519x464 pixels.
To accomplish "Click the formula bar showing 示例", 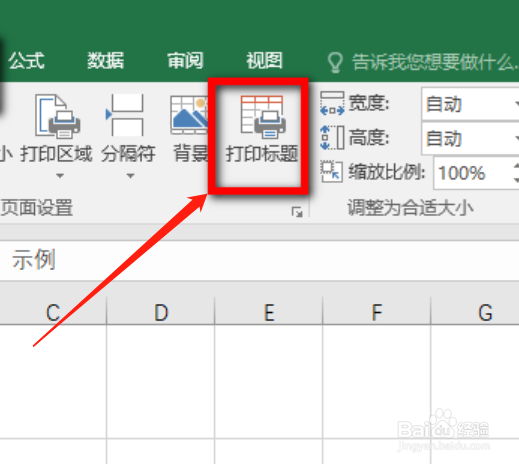I will (x=259, y=260).
